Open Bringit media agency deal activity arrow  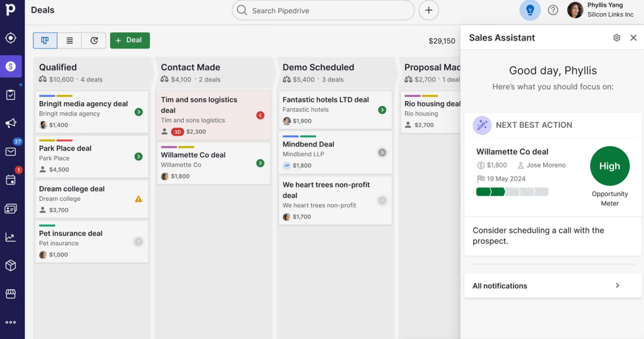point(138,112)
